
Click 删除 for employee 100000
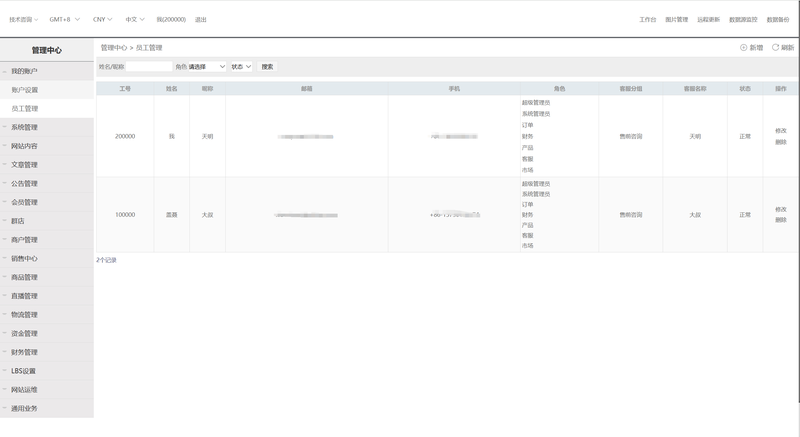[781, 220]
